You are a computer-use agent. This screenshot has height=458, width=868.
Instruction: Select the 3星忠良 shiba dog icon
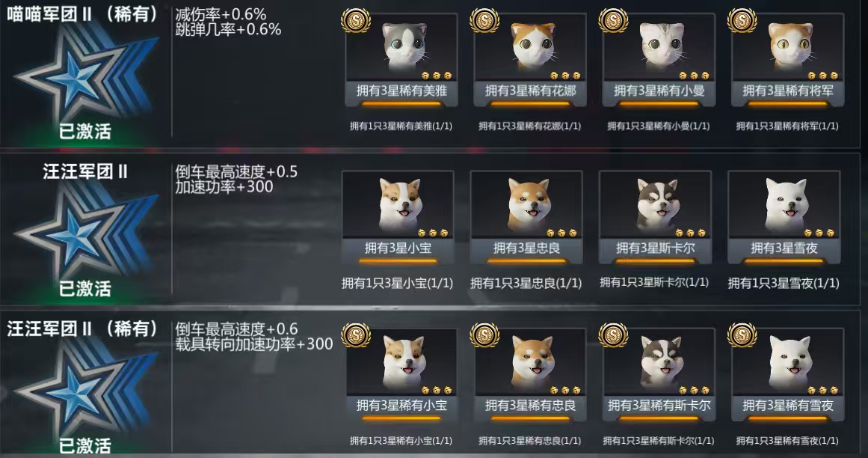coord(529,204)
